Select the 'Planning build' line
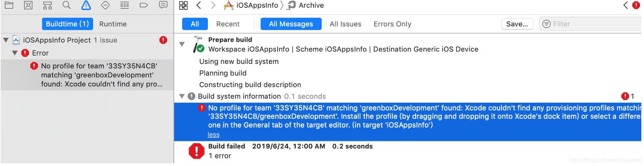Screen dimensions: 644x166 point(223,73)
